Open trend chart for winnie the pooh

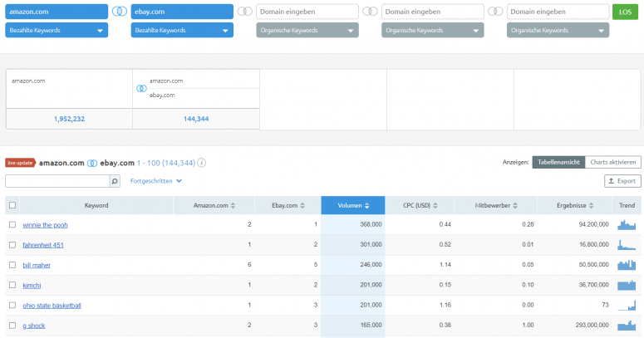(627, 225)
